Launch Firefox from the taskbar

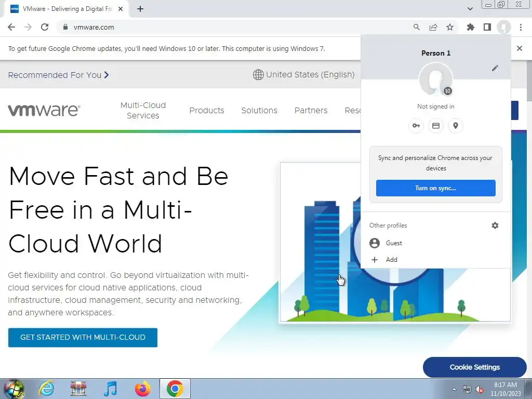coord(143,389)
